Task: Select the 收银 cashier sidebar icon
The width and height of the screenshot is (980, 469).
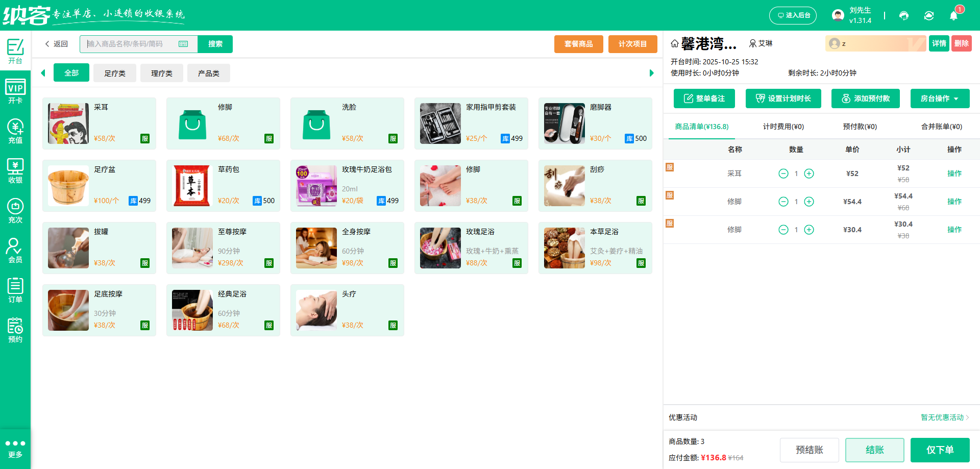Action: pyautogui.click(x=15, y=170)
